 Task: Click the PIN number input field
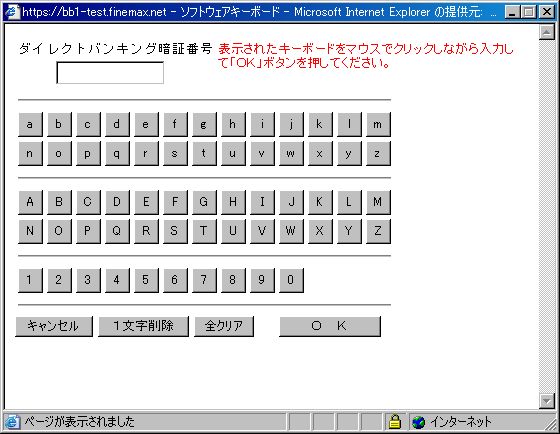pyautogui.click(x=110, y=73)
